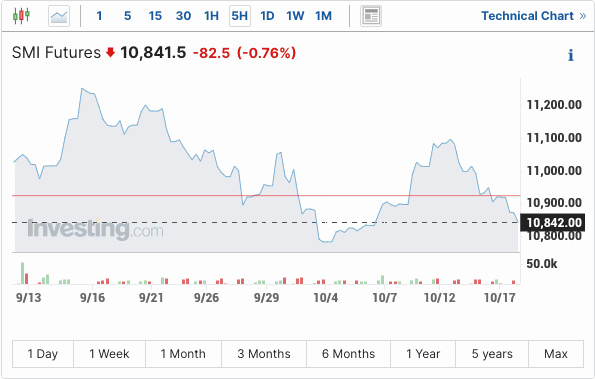This screenshot has height=379, width=595.
Task: Click the 9/26 date label
Action: click(206, 297)
